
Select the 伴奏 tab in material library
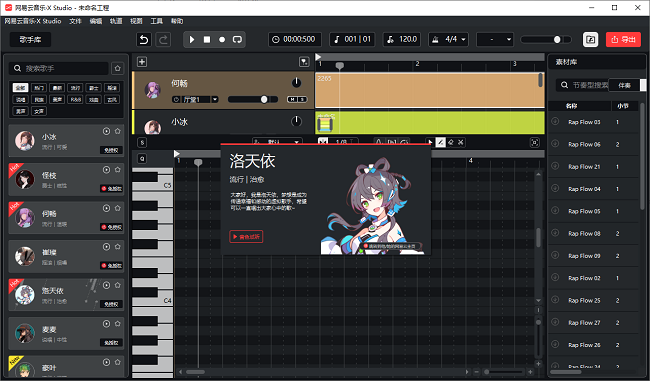[624, 85]
